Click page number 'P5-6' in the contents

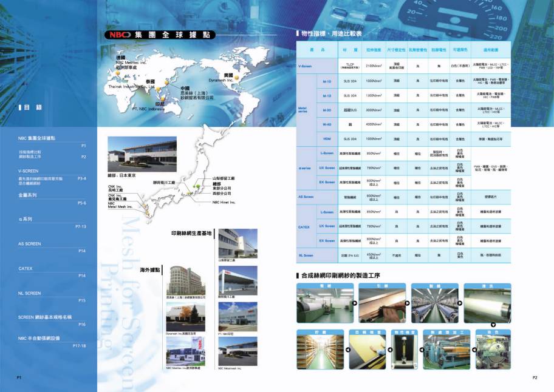[x=81, y=203]
